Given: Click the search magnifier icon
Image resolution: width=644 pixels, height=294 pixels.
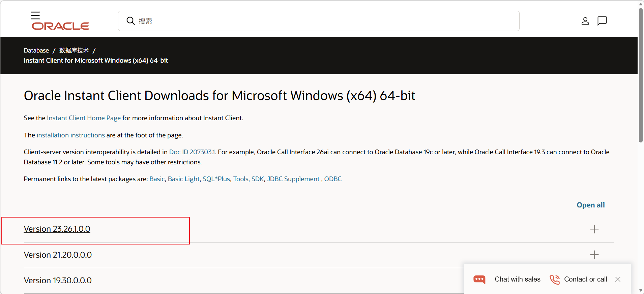Looking at the screenshot, I should pyautogui.click(x=130, y=21).
